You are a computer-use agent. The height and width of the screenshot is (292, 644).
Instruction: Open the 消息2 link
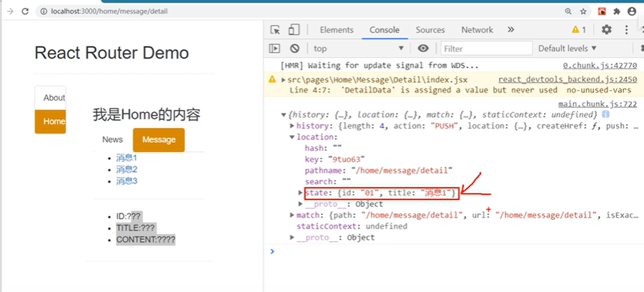pos(127,169)
